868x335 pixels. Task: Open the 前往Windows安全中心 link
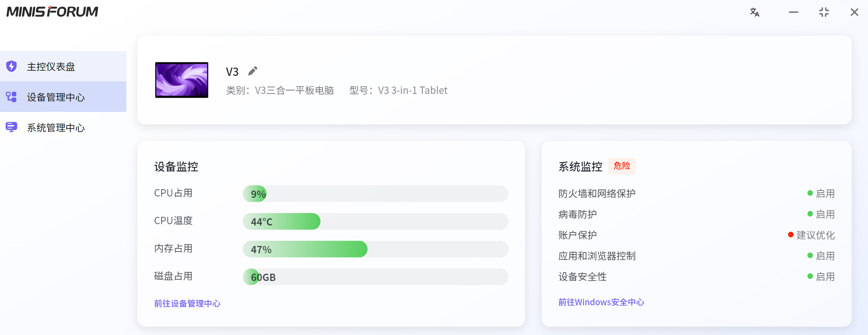pos(601,302)
